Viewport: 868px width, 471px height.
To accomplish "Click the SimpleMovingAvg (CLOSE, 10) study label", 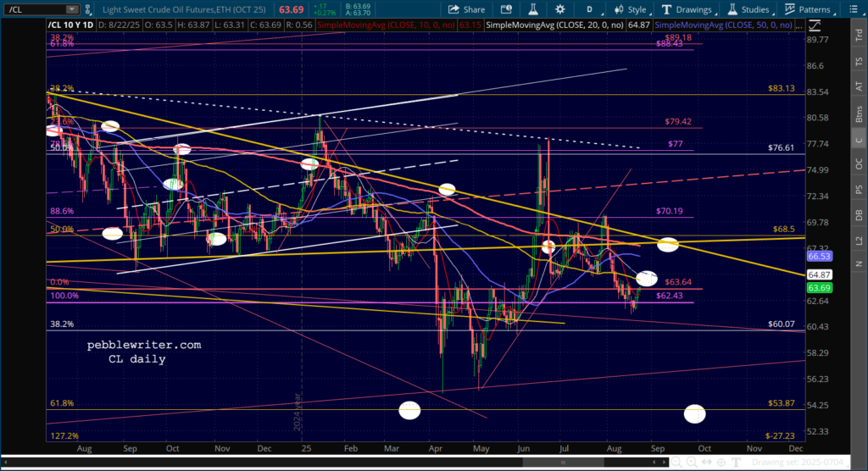I will coord(386,25).
